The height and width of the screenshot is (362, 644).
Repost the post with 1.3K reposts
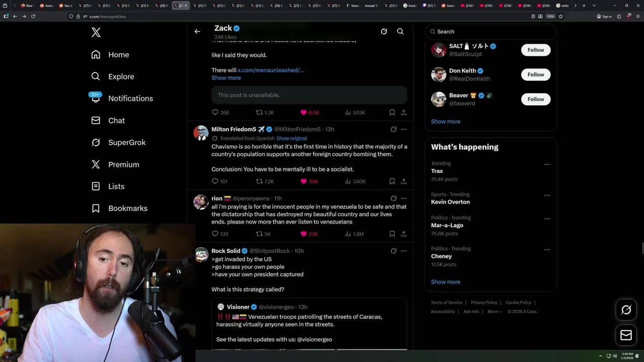click(x=265, y=113)
